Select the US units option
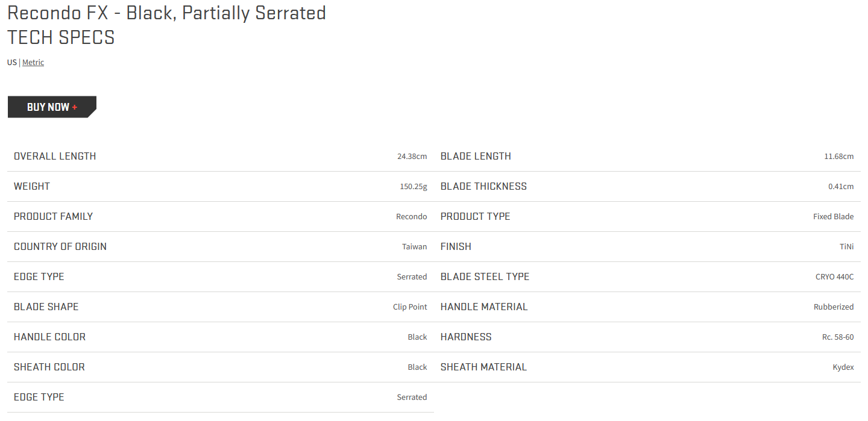This screenshot has height=421, width=868. click(x=12, y=62)
